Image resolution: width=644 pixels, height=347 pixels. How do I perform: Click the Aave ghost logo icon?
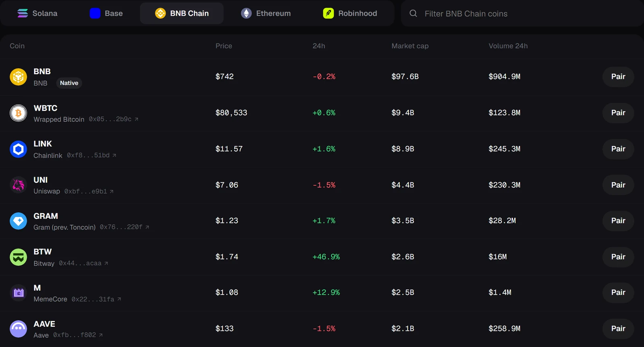tap(18, 329)
